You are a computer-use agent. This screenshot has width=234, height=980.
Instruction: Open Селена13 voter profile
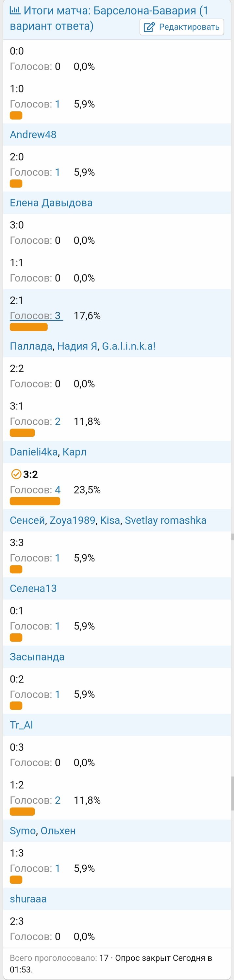(33, 588)
